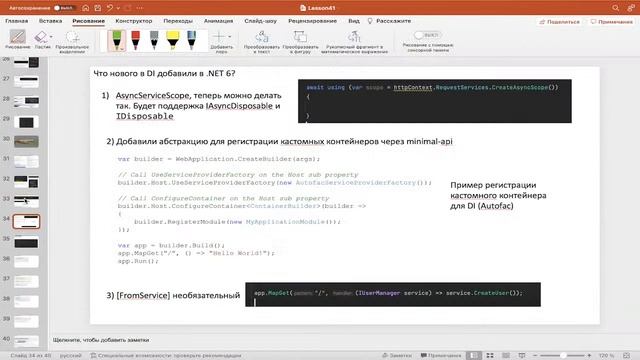Open the Конструктор tab

coord(134,21)
